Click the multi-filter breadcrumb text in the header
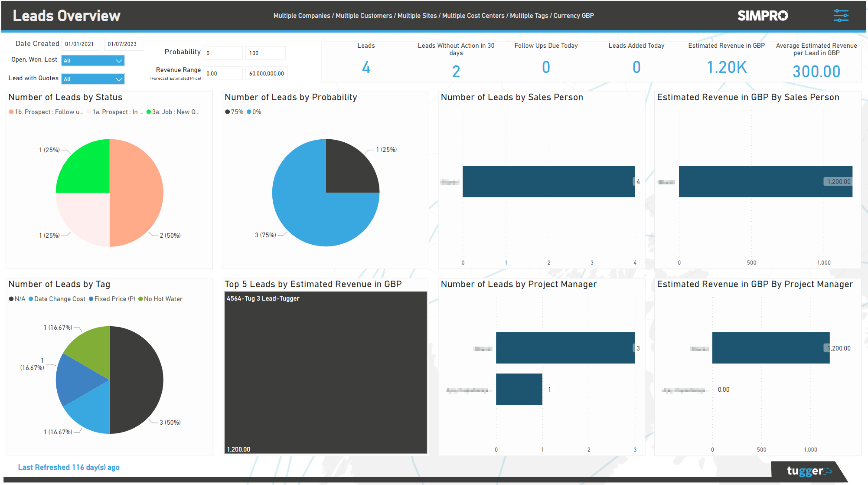Screen dimensions: 868x485 coord(433,15)
